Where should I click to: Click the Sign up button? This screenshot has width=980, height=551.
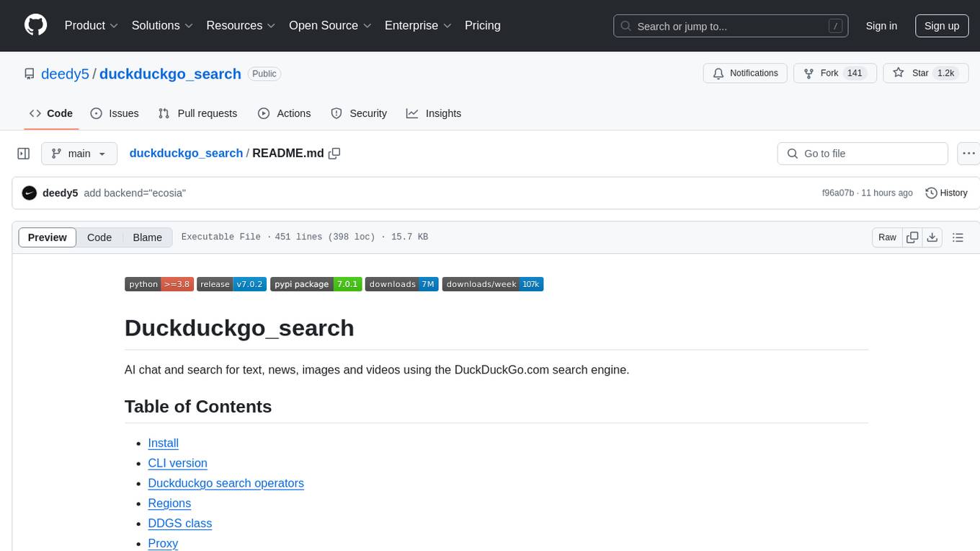tap(942, 26)
